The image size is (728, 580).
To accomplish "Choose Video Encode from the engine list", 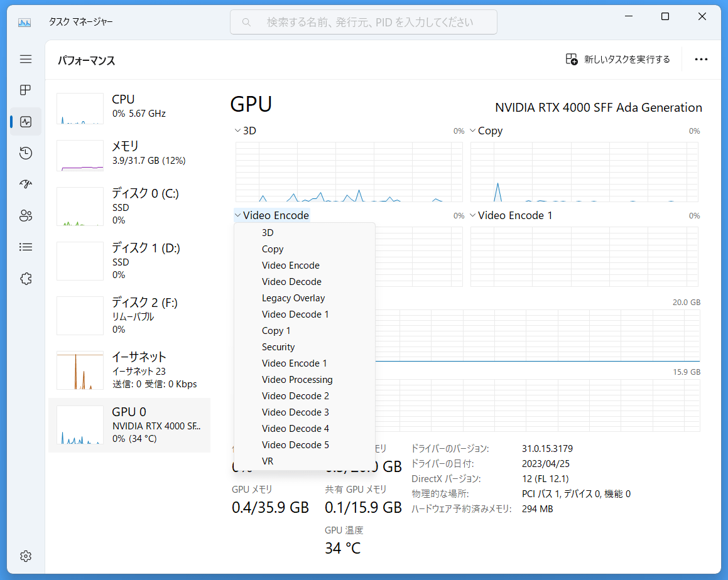I will [x=305, y=266].
